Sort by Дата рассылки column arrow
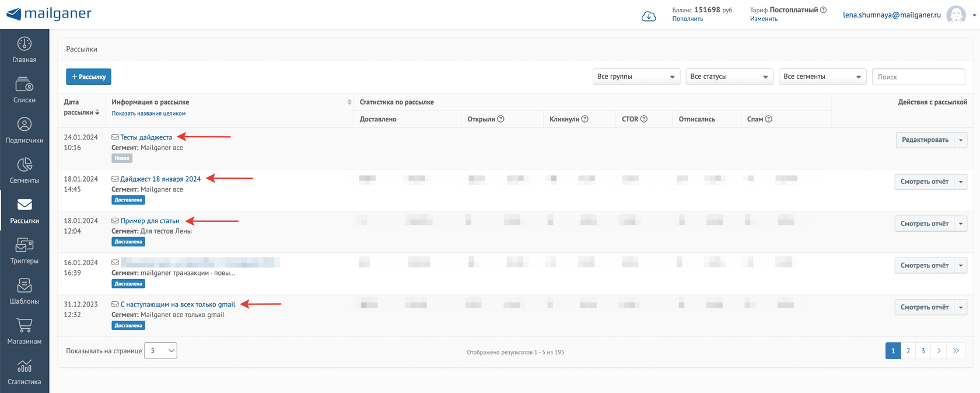Image resolution: width=980 pixels, height=393 pixels. coord(97,112)
